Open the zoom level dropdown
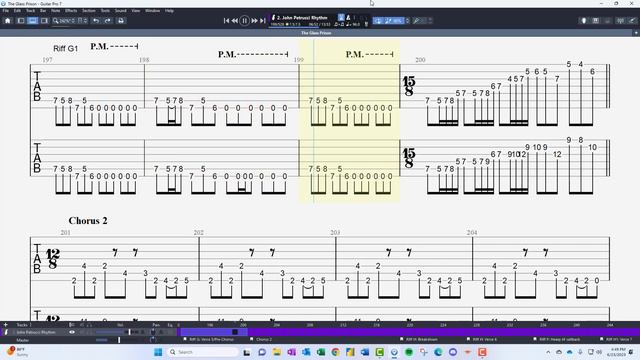640x360 pixels. [64, 20]
